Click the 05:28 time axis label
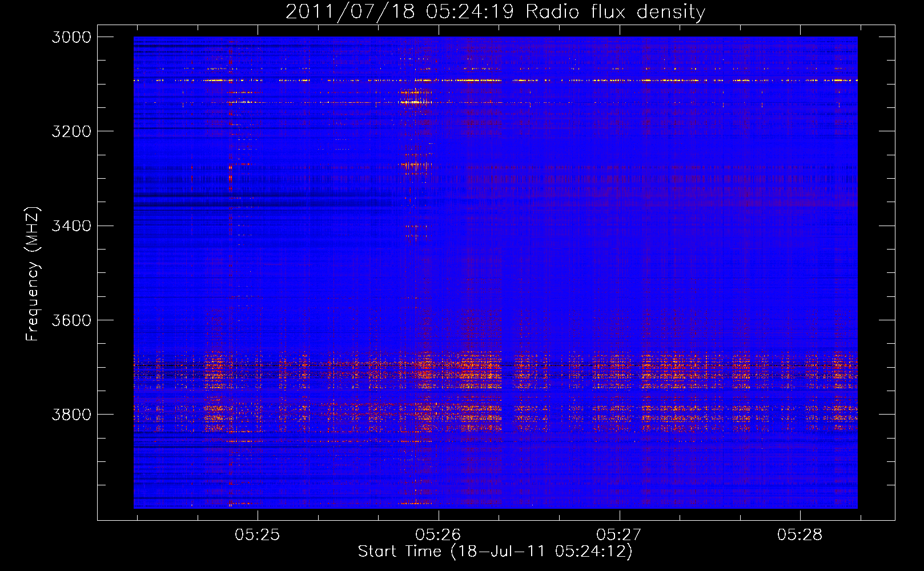 point(800,534)
